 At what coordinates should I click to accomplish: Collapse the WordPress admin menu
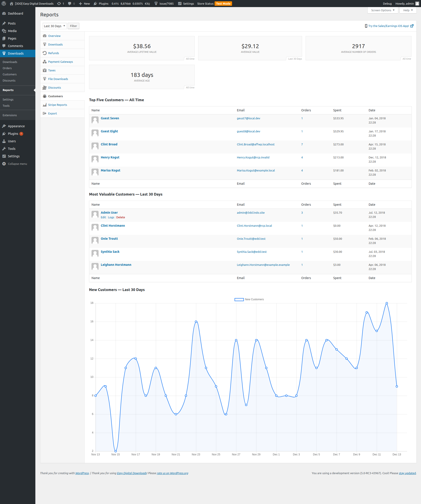tap(17, 164)
